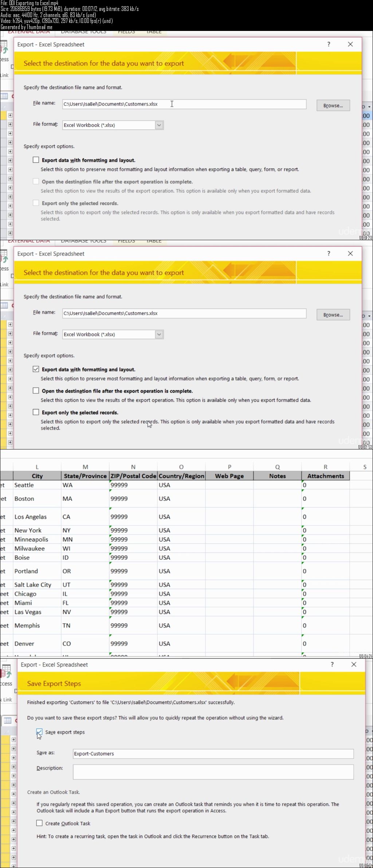Click File name field in dialog with formatting checked

click(184, 313)
